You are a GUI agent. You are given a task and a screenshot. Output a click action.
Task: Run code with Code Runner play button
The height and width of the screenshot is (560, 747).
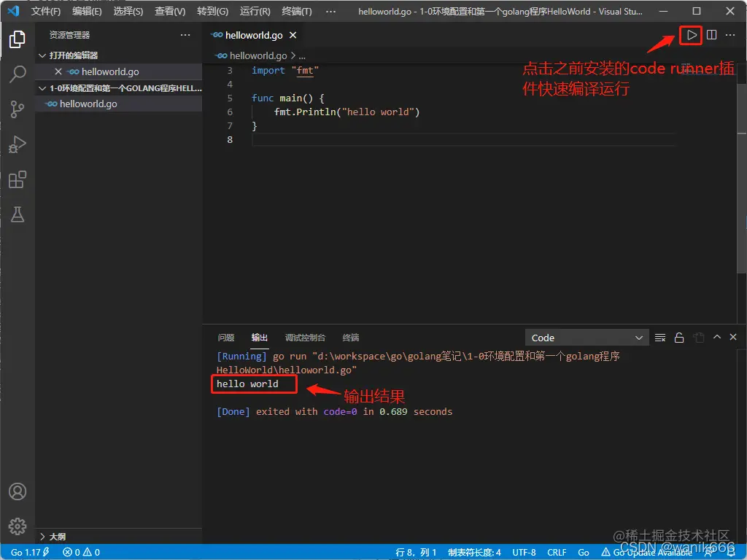692,35
